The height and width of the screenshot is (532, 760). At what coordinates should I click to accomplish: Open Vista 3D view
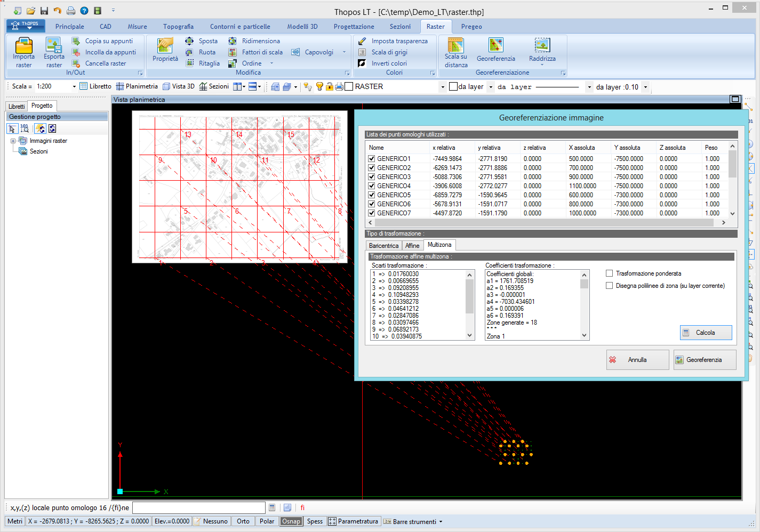(x=179, y=86)
